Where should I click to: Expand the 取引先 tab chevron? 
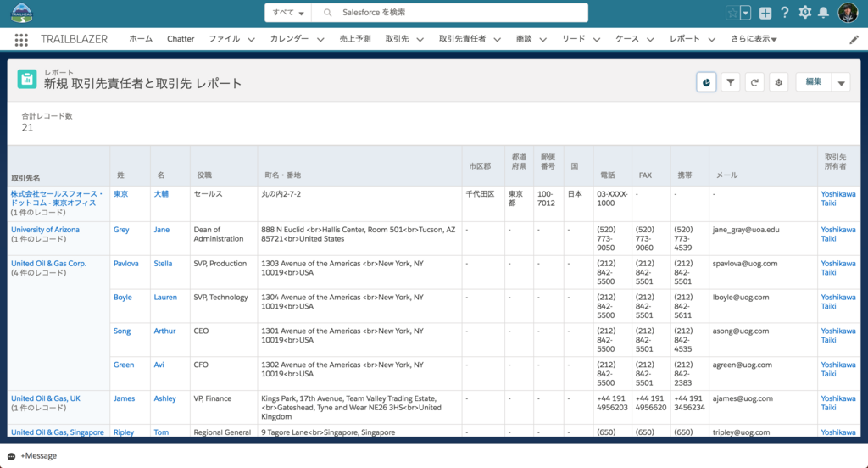420,39
